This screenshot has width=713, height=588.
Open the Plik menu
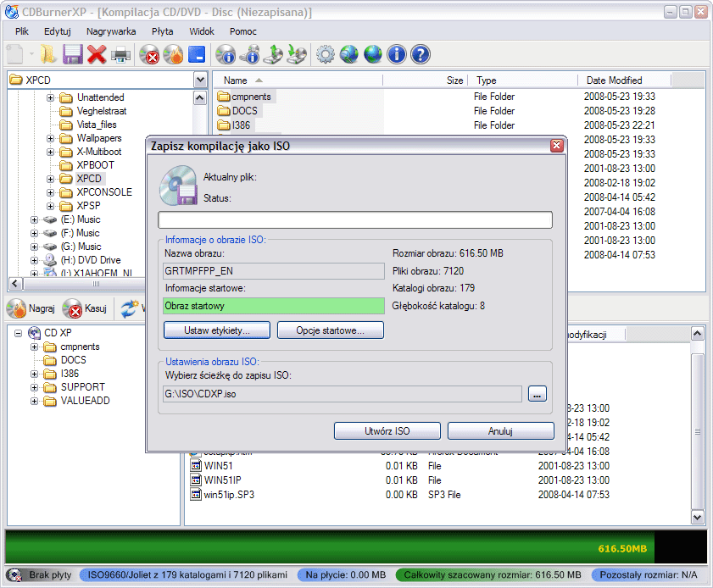click(22, 31)
